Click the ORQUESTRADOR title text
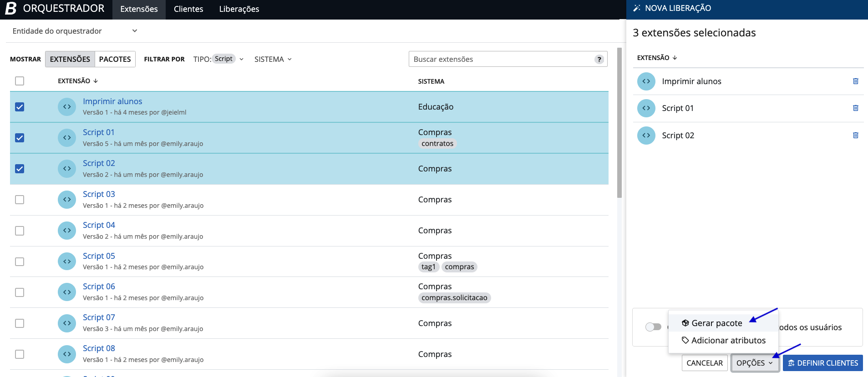This screenshot has width=868, height=377. [64, 8]
